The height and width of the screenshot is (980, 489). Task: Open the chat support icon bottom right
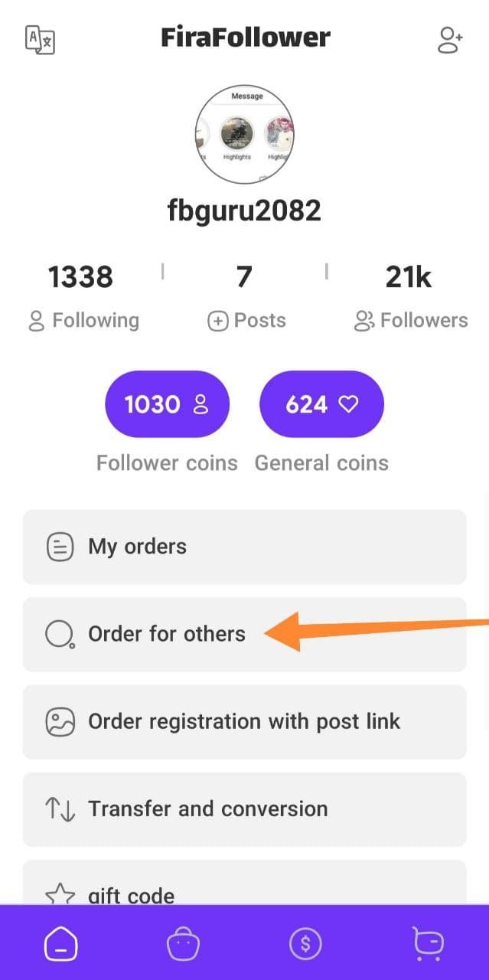(427, 944)
